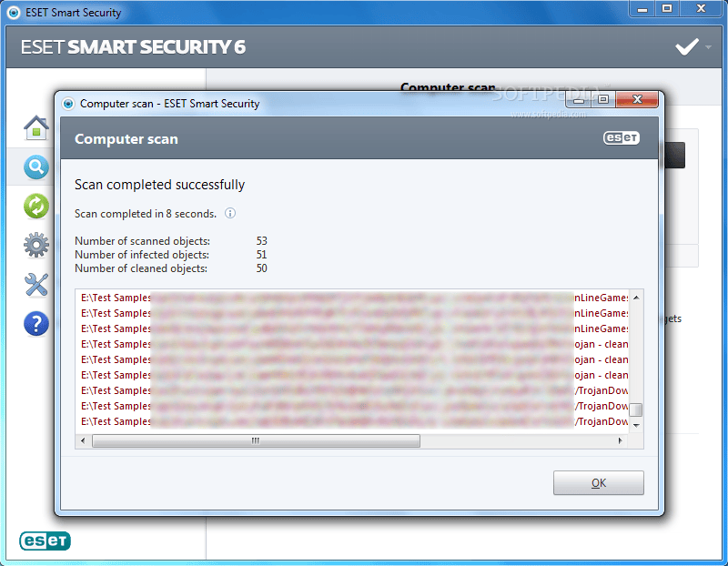Minimize the ESET Smart Security main window

click(x=642, y=8)
